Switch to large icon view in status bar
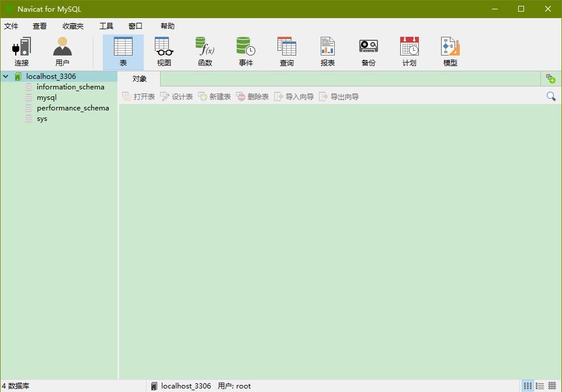The height and width of the screenshot is (392, 562). (x=526, y=386)
